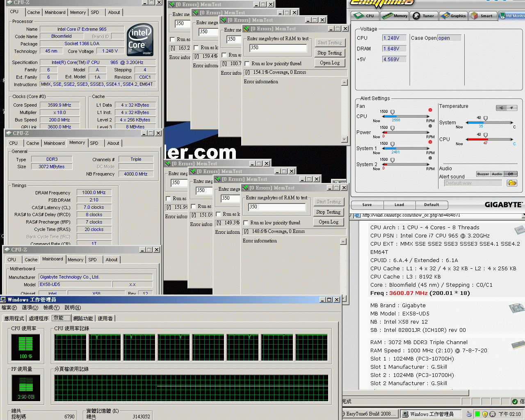The height and width of the screenshot is (420, 525).
Task: Toggle the System 1 fan alert indicator
Action: [430, 142]
